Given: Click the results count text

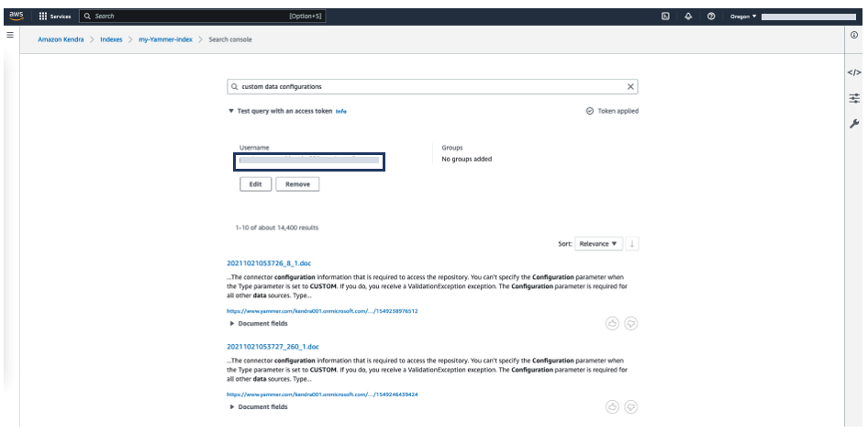Looking at the screenshot, I should [x=277, y=228].
